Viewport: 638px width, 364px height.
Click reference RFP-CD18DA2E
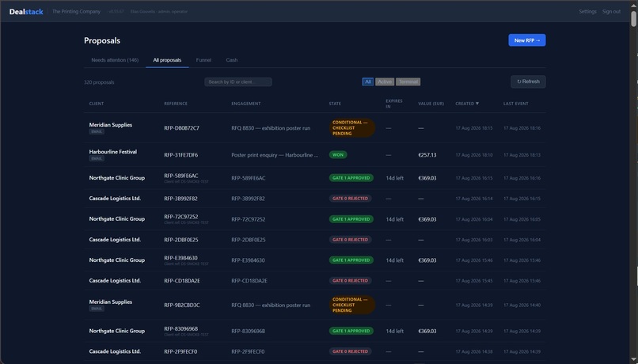(182, 281)
